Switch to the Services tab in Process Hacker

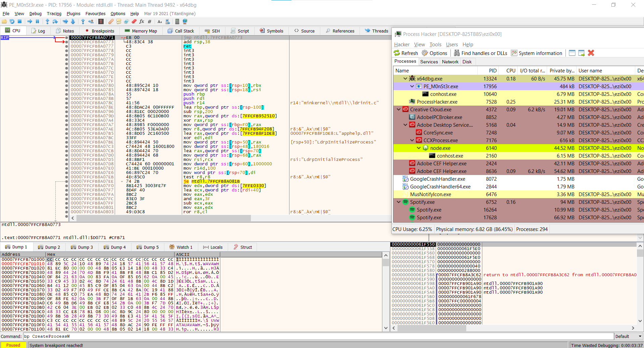tap(429, 62)
